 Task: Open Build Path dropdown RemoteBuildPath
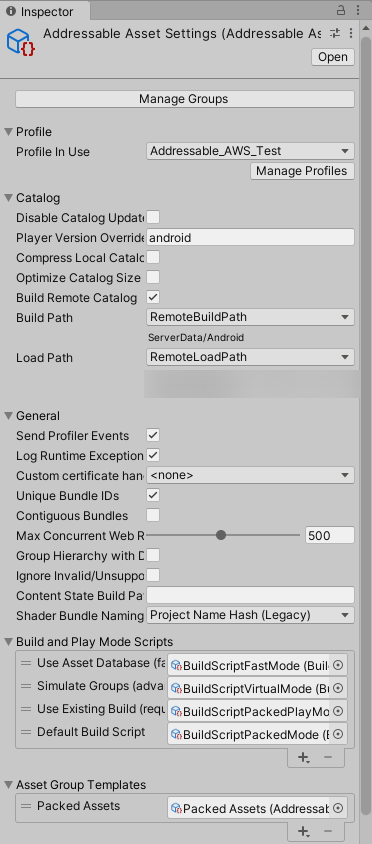(x=250, y=317)
